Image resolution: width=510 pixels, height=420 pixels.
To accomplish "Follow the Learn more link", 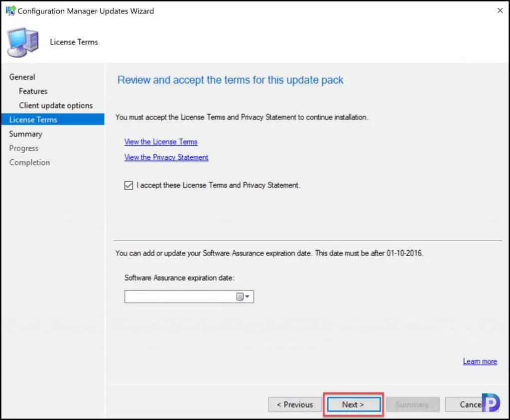I will [x=480, y=361].
